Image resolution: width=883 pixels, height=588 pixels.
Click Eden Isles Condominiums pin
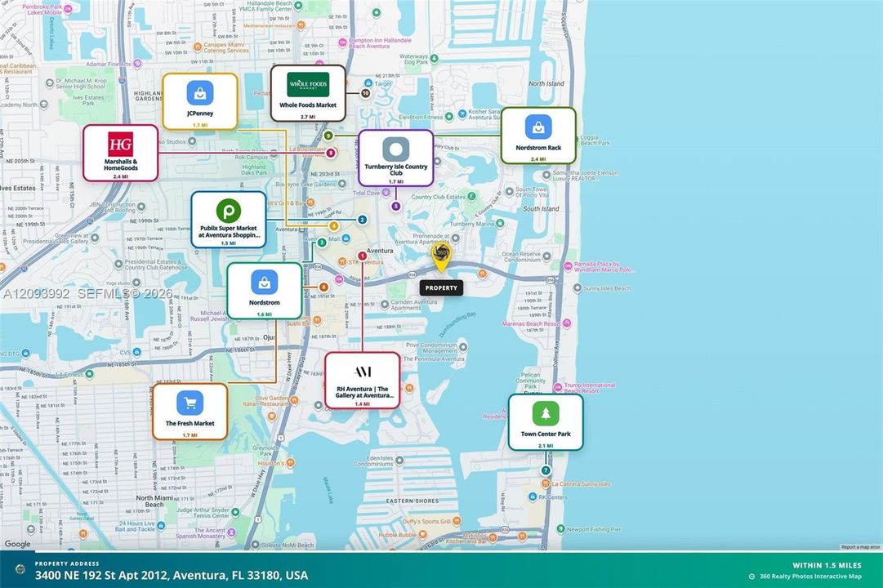[x=399, y=460]
